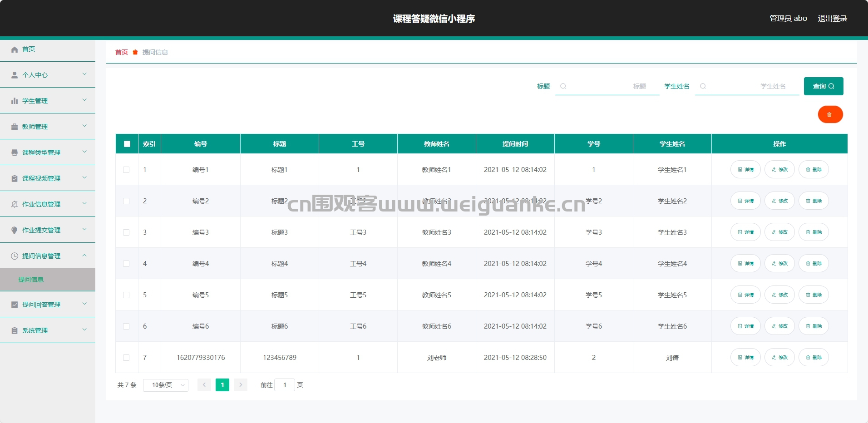868x423 pixels.
Task: Click 修改 for row 编号6
Action: pyautogui.click(x=779, y=326)
